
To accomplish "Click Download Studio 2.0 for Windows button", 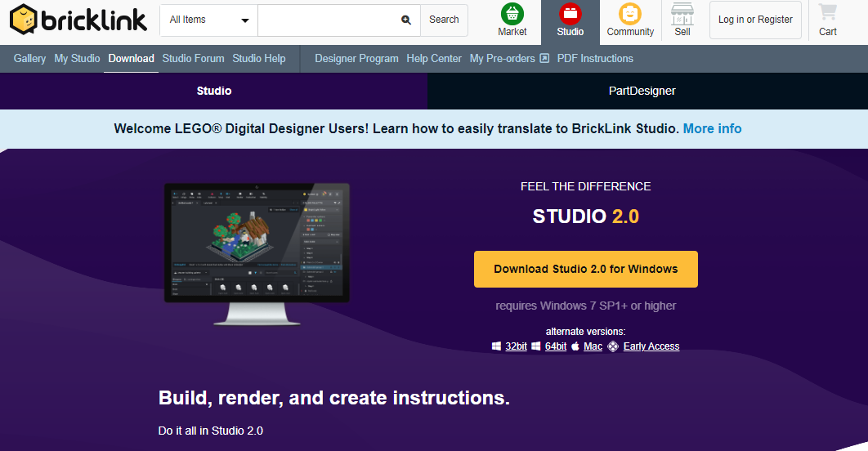I will [585, 269].
